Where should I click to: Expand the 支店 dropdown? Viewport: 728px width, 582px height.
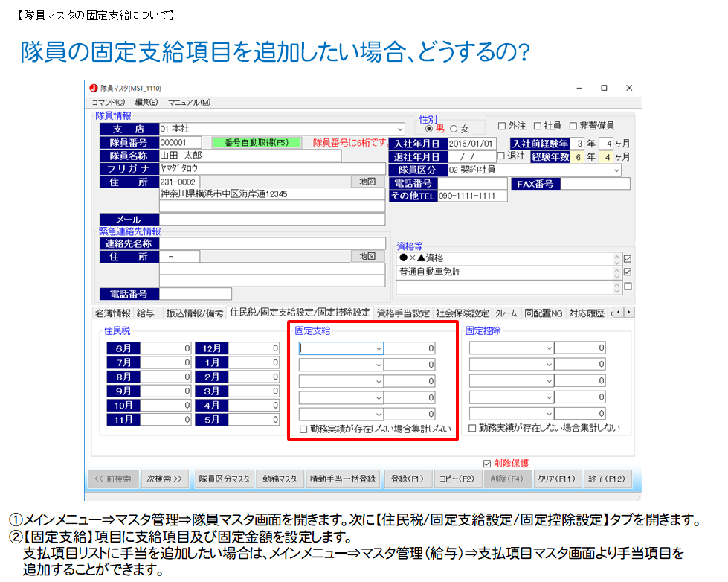400,129
